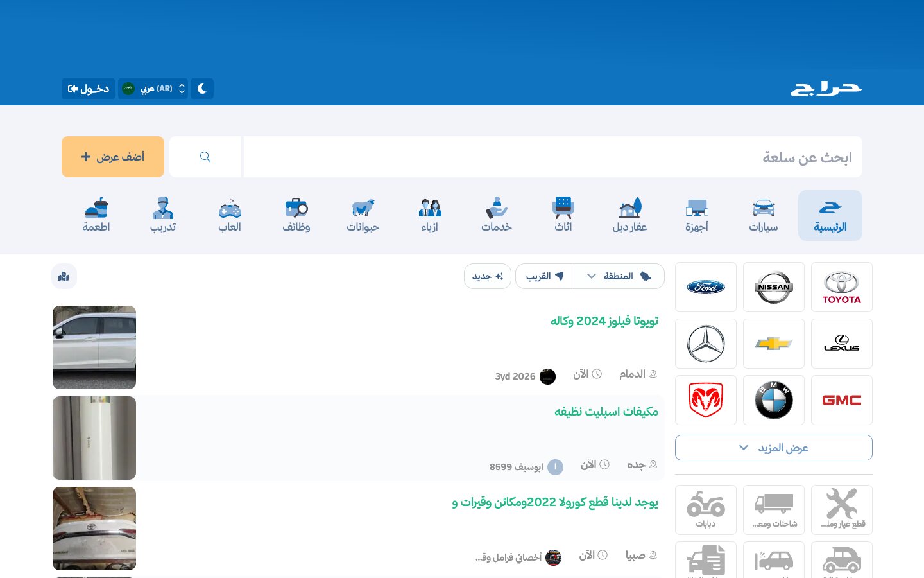Filter by GMC brand logo
This screenshot has width=924, height=578.
pyautogui.click(x=842, y=400)
